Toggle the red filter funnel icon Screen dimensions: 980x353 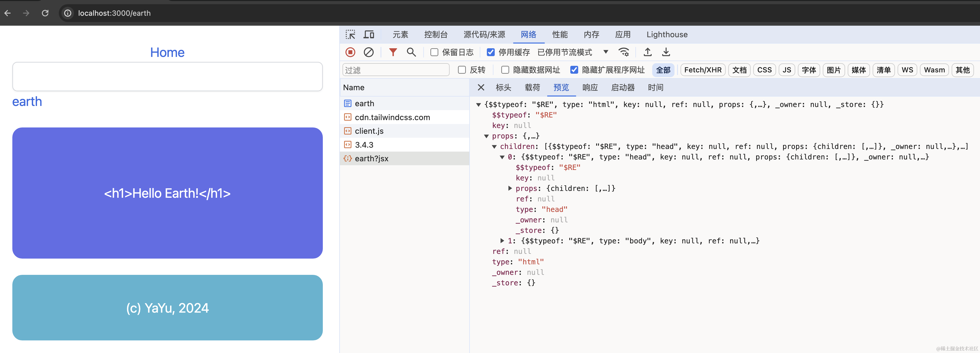(393, 52)
